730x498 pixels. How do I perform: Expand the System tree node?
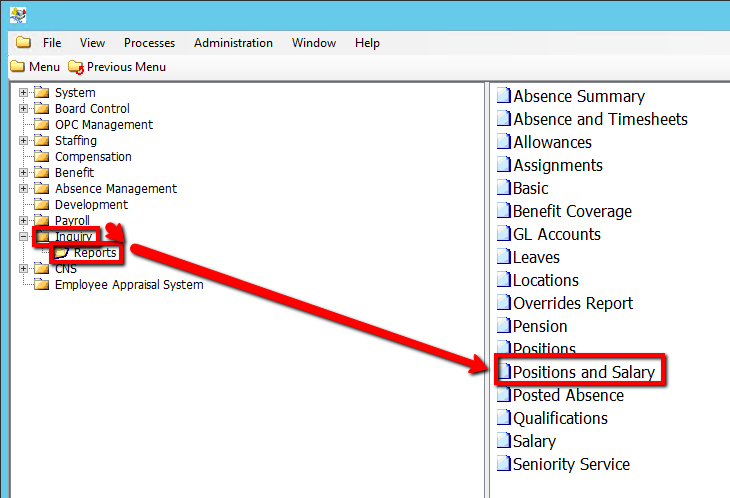24,93
